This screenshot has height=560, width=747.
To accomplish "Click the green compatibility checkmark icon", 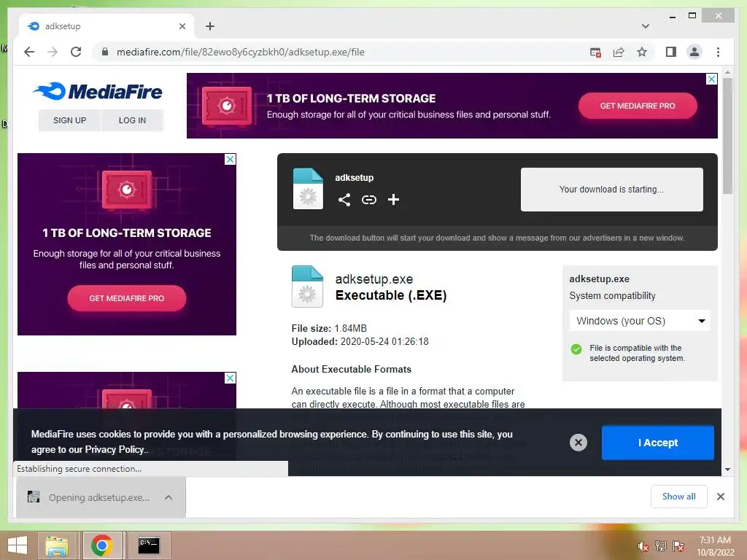I will point(576,349).
